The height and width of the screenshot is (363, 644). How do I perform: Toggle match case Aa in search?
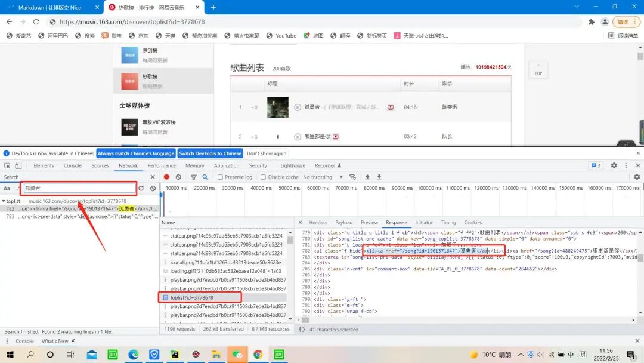7,188
